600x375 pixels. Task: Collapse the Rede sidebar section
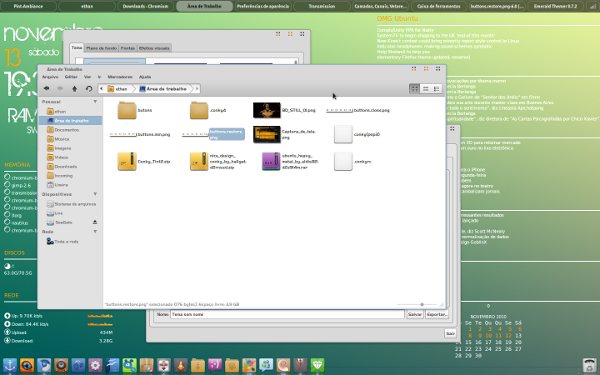[95, 232]
